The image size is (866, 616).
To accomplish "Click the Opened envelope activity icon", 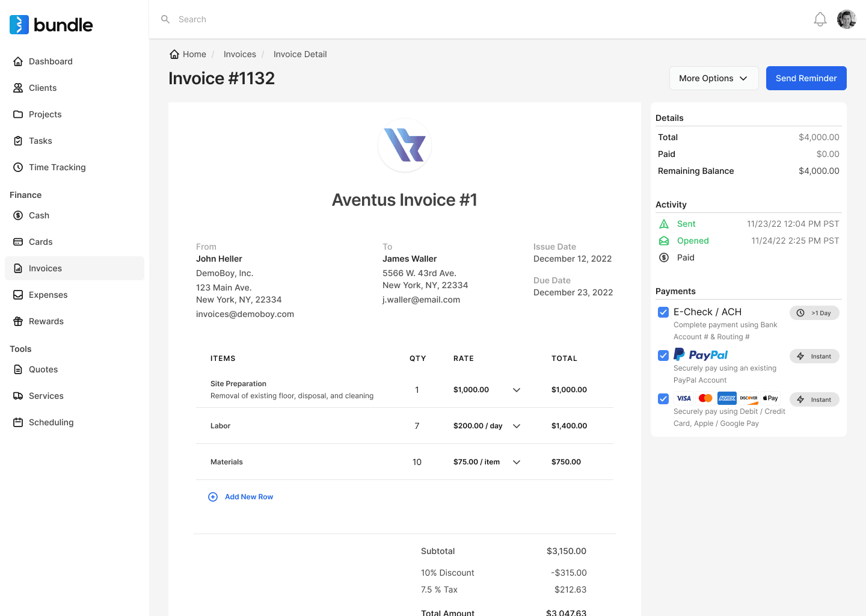I will pyautogui.click(x=664, y=241).
